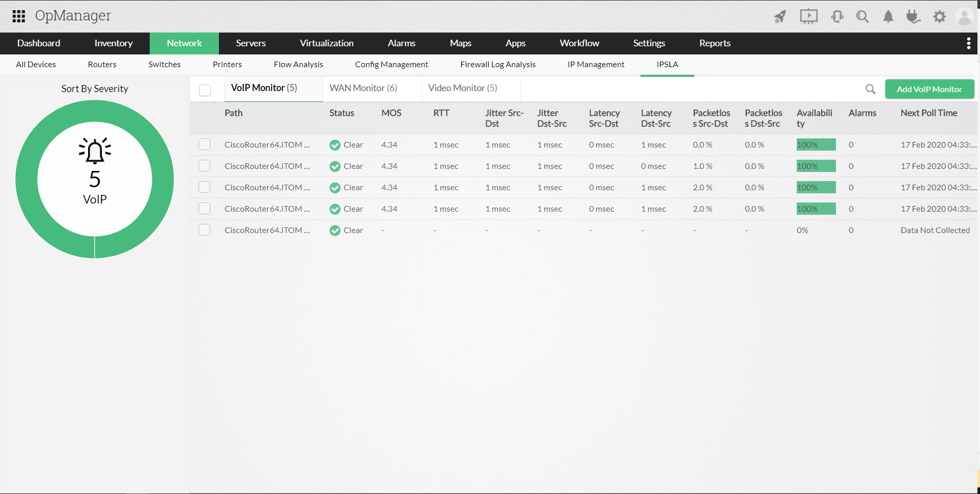Open the Servers menu

[x=251, y=43]
